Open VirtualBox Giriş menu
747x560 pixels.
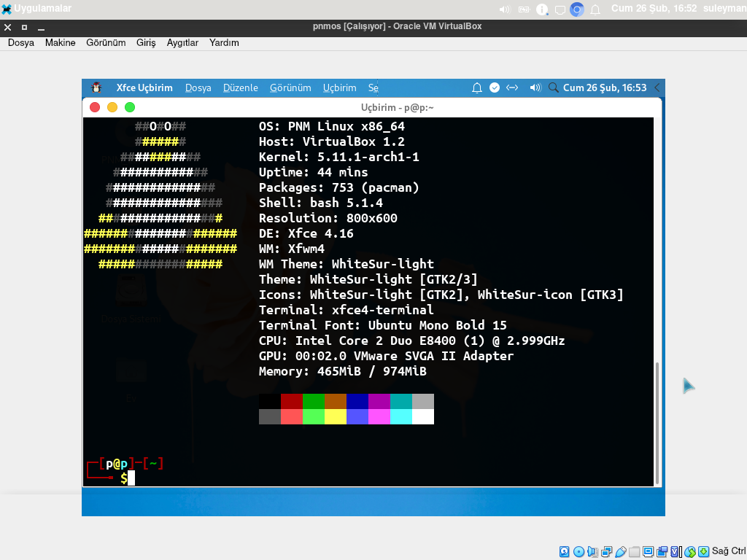pos(146,43)
